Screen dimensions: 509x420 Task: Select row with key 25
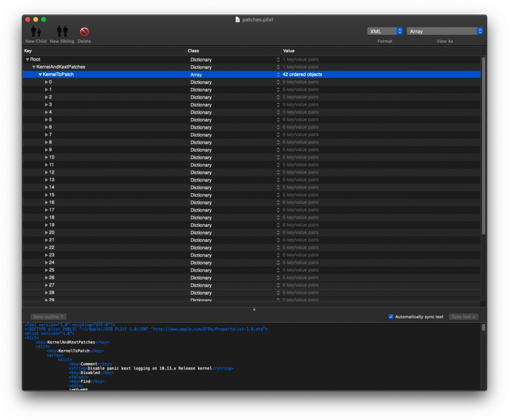(251, 270)
